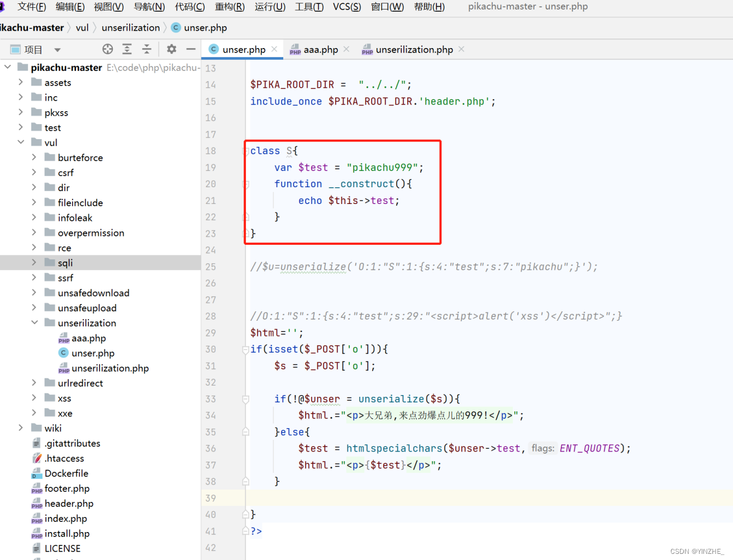The width and height of the screenshot is (733, 560).
Task: Click the unser.php breadcrumb
Action: tap(199, 27)
